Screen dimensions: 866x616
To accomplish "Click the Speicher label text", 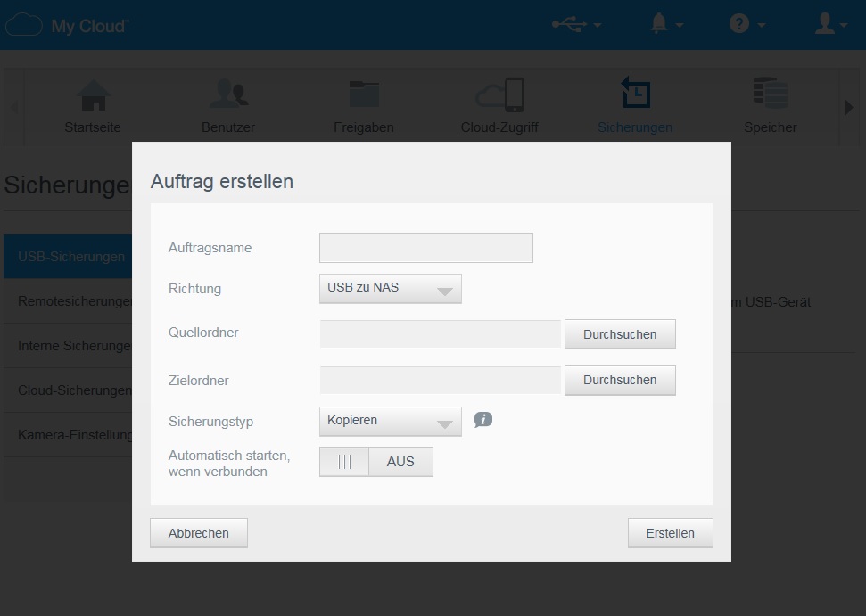I will coord(771,127).
